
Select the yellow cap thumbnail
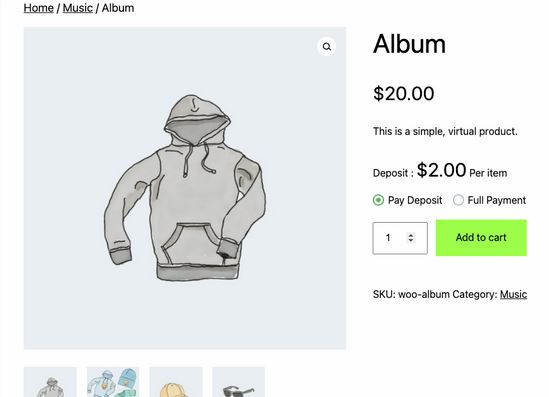pos(176,382)
